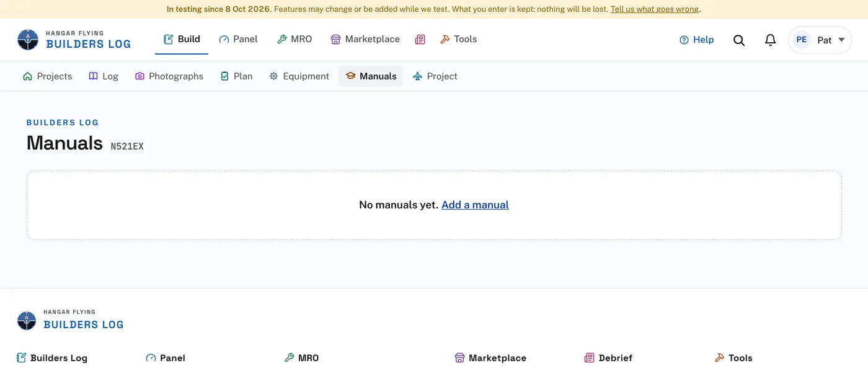Open the search magnifier icon
868x371 pixels.
click(x=739, y=40)
